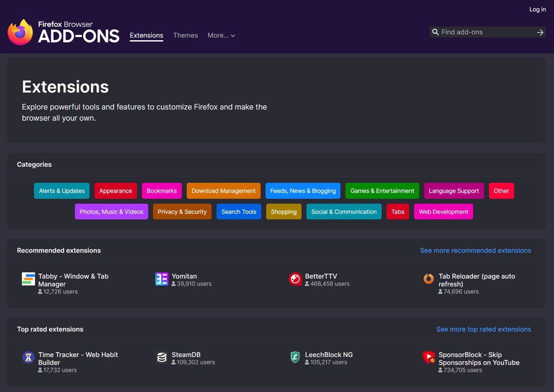Select the Web Development category
The width and height of the screenshot is (554, 392).
[x=444, y=211]
